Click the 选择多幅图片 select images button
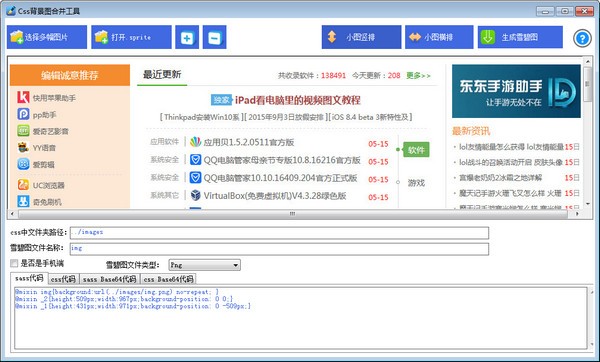This screenshot has width=600, height=362. click(47, 37)
